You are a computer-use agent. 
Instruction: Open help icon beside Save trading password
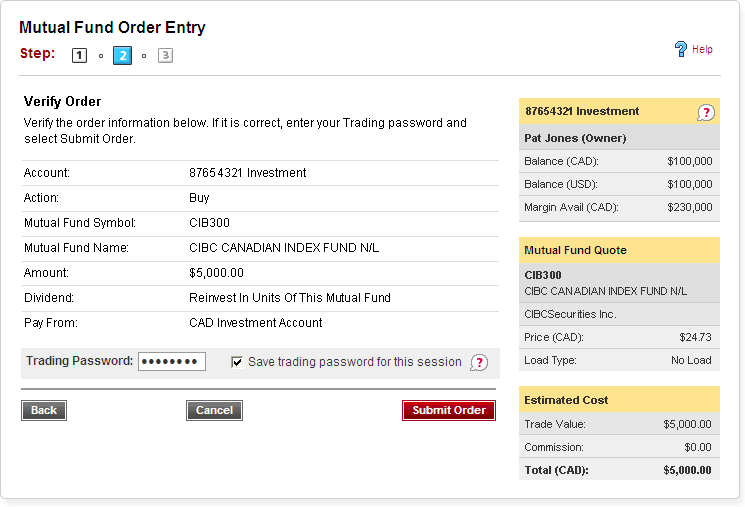(x=479, y=363)
